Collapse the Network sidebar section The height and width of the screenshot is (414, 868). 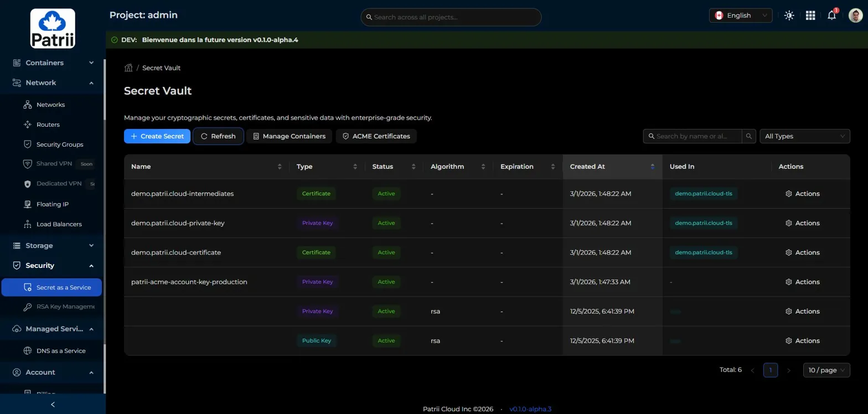(51, 82)
